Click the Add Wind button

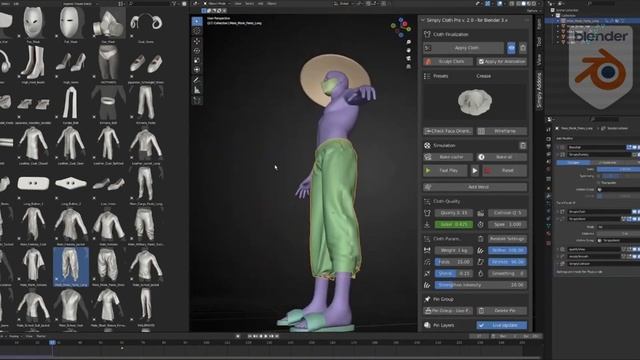475,187
